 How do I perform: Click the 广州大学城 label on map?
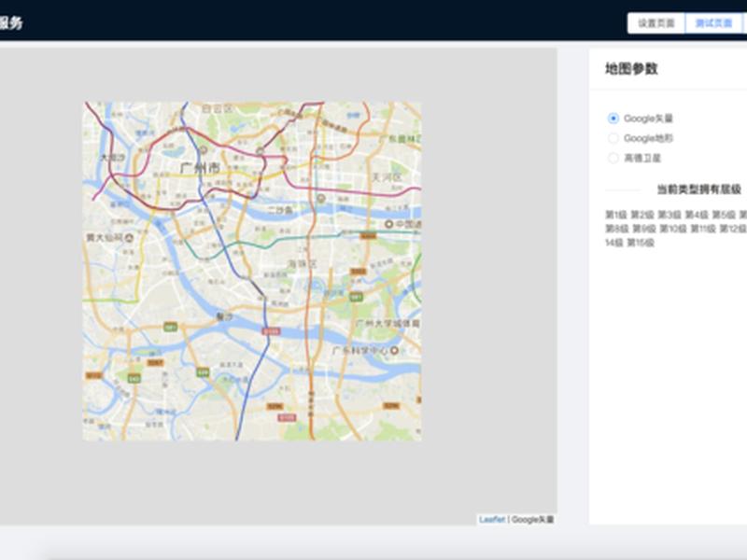[x=388, y=323]
